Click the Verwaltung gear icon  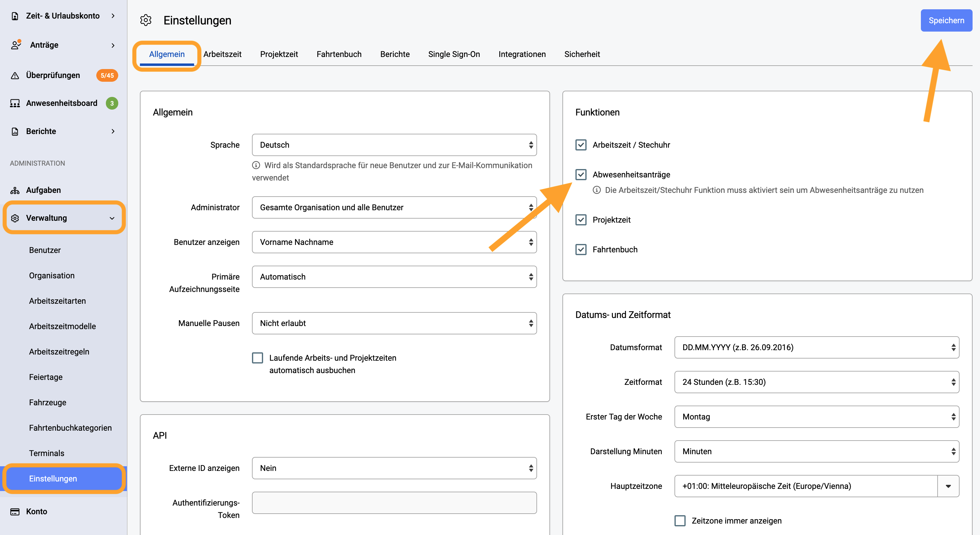(15, 218)
